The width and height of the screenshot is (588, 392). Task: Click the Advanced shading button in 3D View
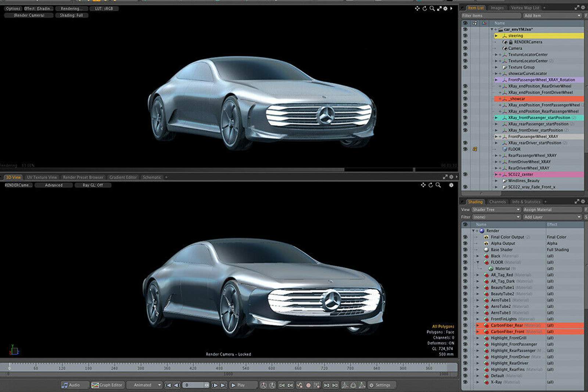pos(54,185)
